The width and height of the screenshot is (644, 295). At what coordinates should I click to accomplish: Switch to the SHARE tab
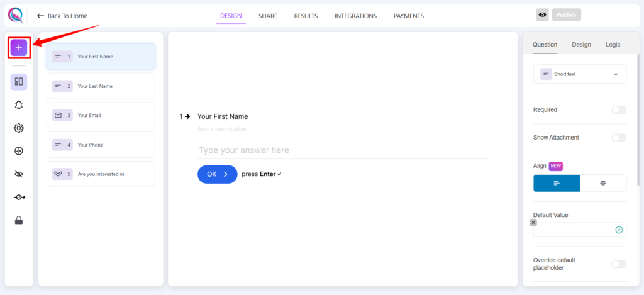click(268, 16)
